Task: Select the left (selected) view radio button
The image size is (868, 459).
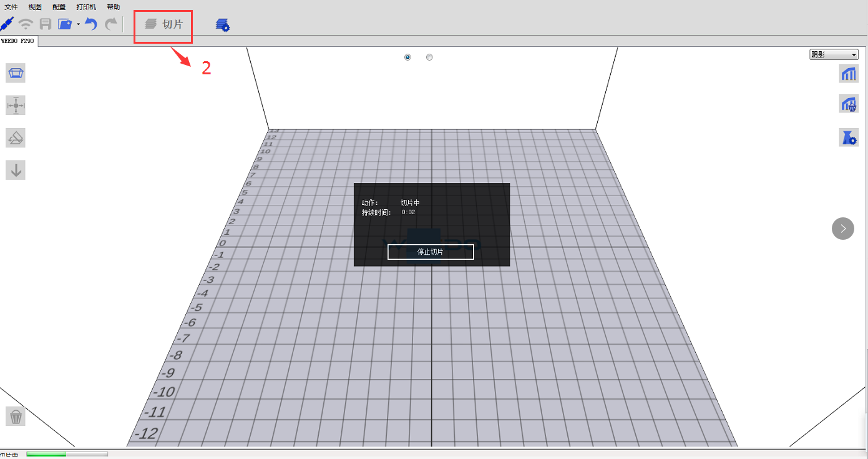Action: pyautogui.click(x=407, y=57)
